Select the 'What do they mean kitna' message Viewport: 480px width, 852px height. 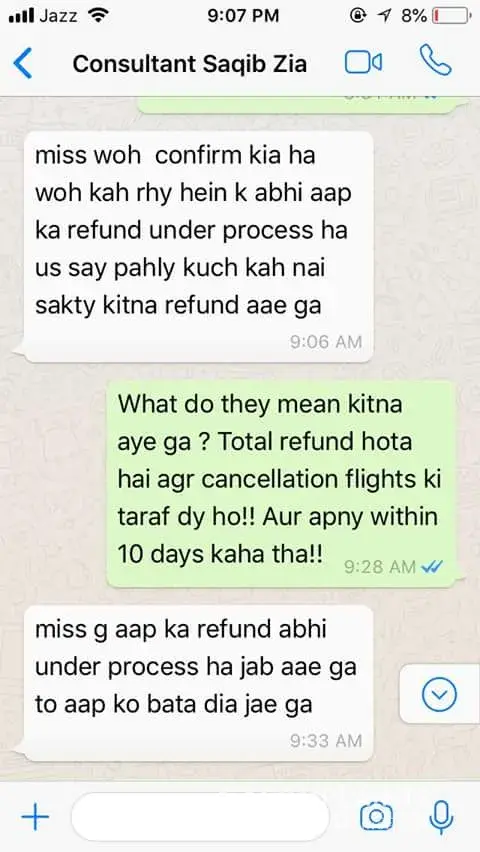pyautogui.click(x=281, y=484)
